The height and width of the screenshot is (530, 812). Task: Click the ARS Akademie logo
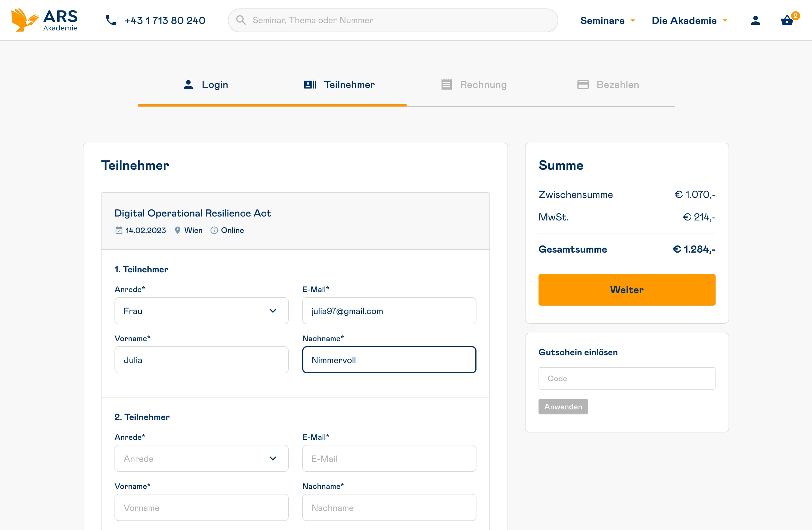[44, 20]
